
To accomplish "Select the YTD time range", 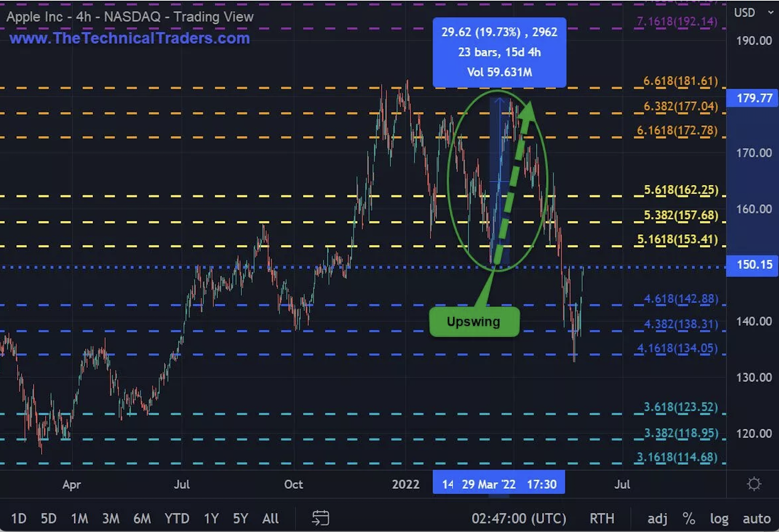I will [177, 519].
